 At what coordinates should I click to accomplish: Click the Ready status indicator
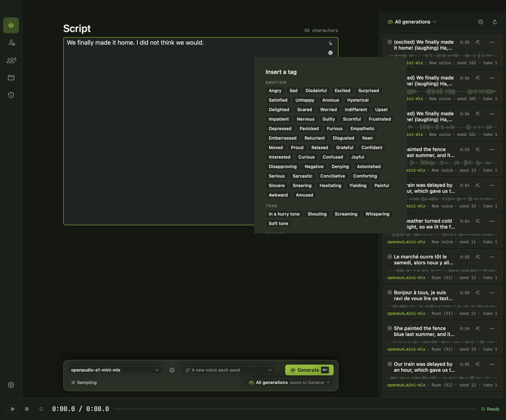(490, 409)
